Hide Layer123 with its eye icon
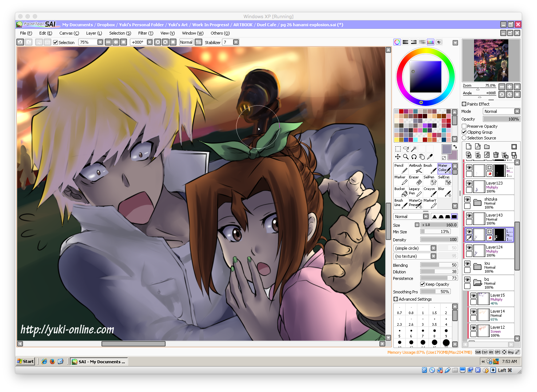Screen dimensions: 537x392 (469, 183)
